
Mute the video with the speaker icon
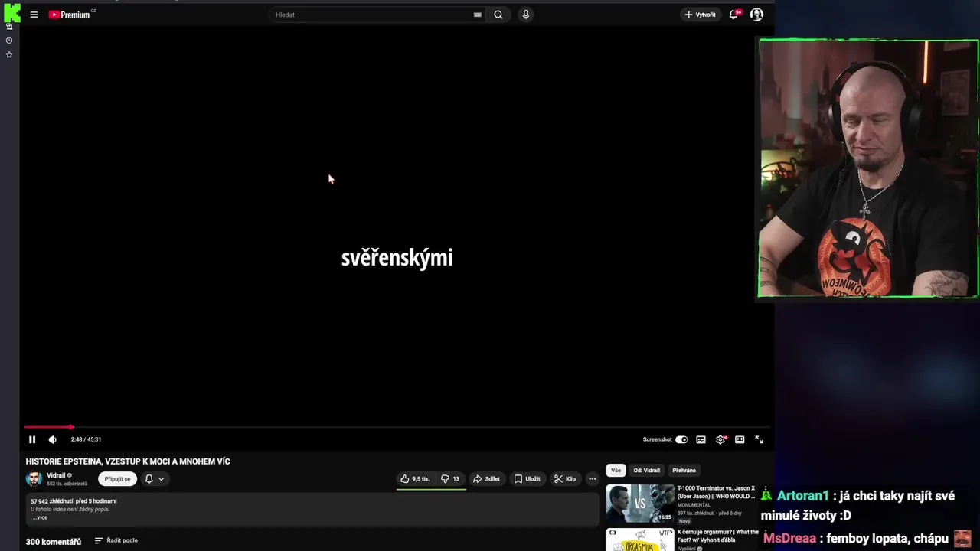coord(52,439)
